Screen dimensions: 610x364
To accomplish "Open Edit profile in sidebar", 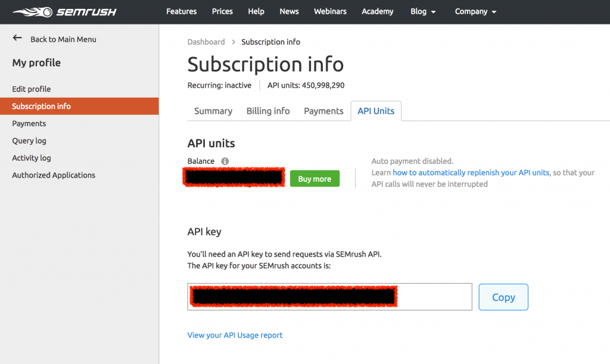I will 31,89.
